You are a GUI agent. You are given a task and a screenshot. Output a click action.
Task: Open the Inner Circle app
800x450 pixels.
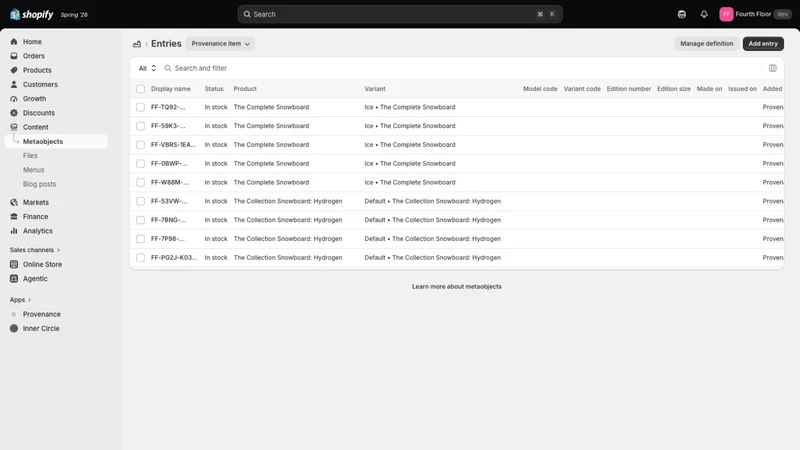[x=41, y=329]
